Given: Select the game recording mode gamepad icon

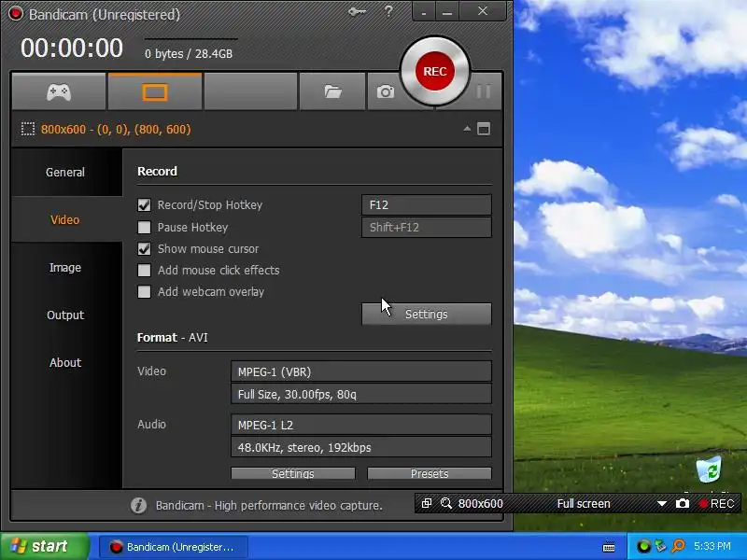Looking at the screenshot, I should (59, 91).
